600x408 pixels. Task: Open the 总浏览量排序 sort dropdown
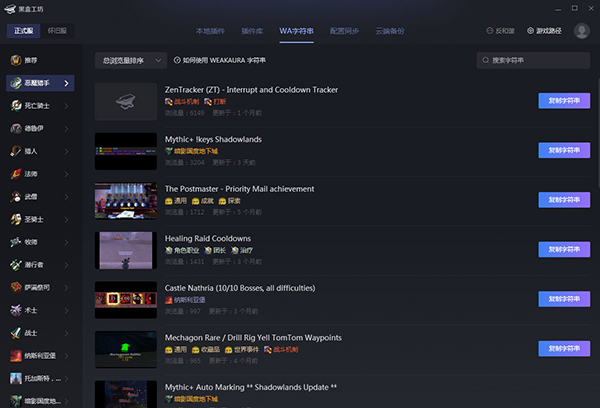[130, 61]
